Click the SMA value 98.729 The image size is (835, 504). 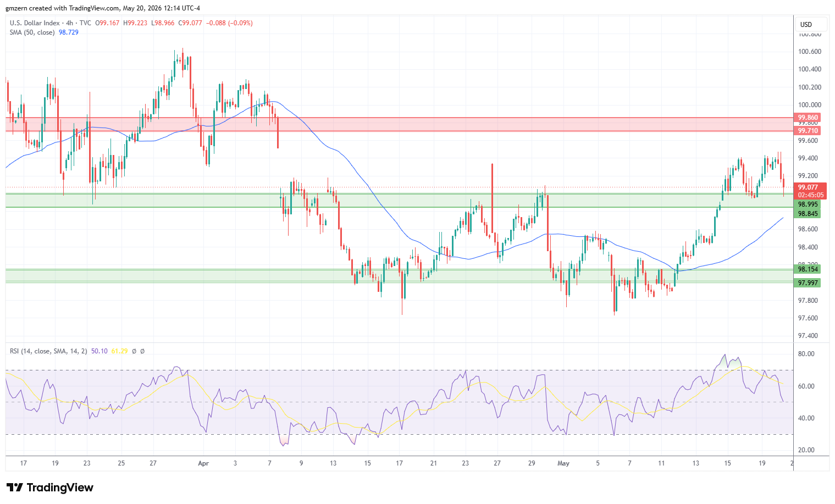pos(69,32)
